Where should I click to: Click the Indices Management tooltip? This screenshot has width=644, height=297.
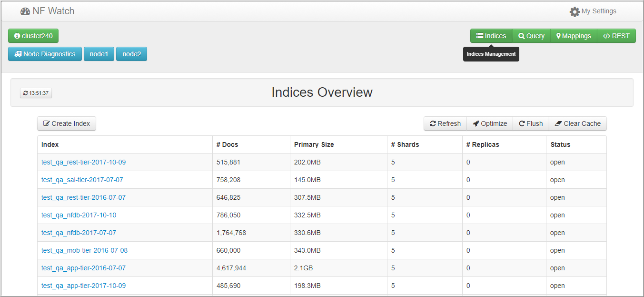(x=491, y=54)
